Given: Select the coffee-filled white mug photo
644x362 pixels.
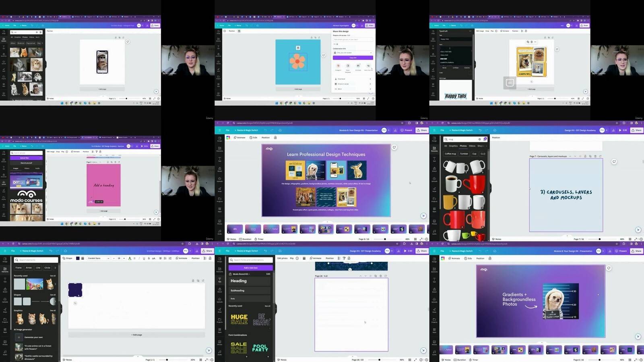Looking at the screenshot, I should point(452,184).
